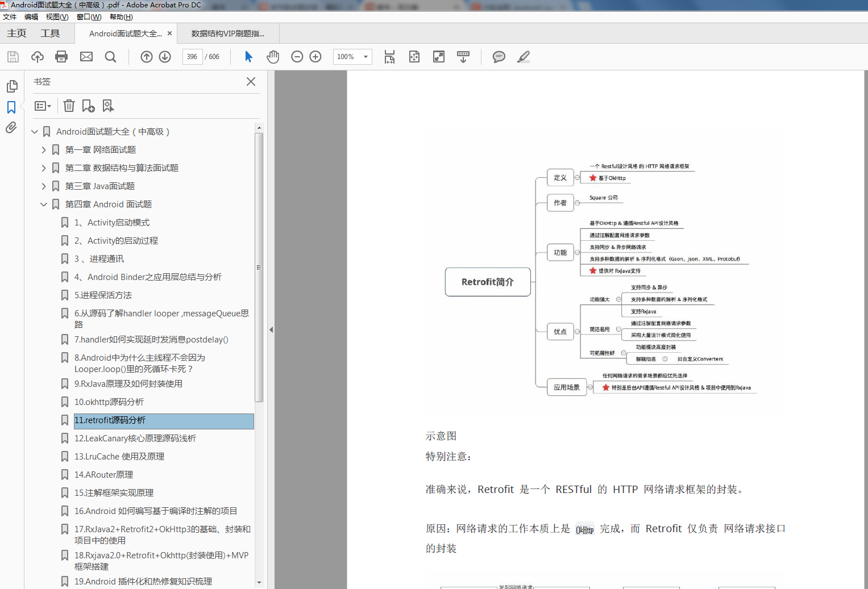This screenshot has height=589, width=868.
Task: Go to next page arrow
Action: [165, 57]
